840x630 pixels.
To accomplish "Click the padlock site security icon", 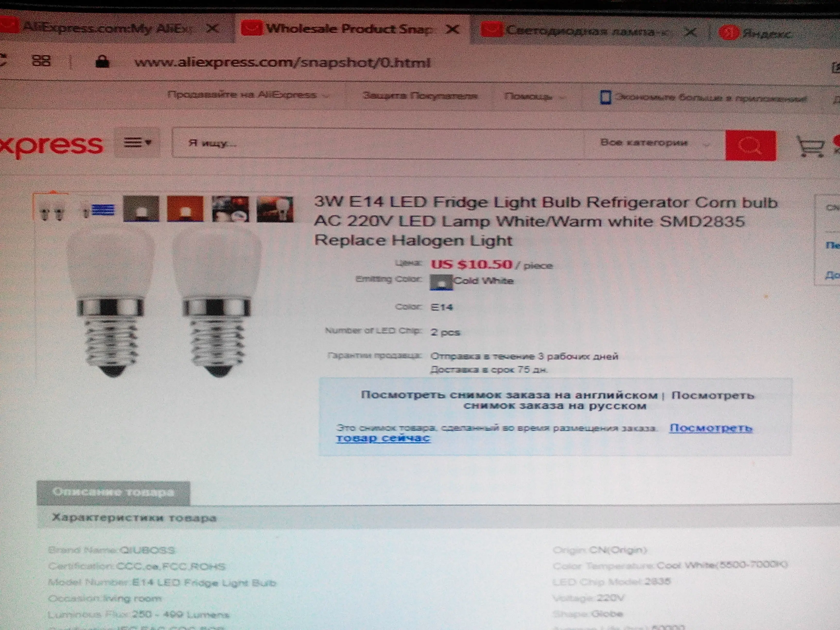I will 102,62.
